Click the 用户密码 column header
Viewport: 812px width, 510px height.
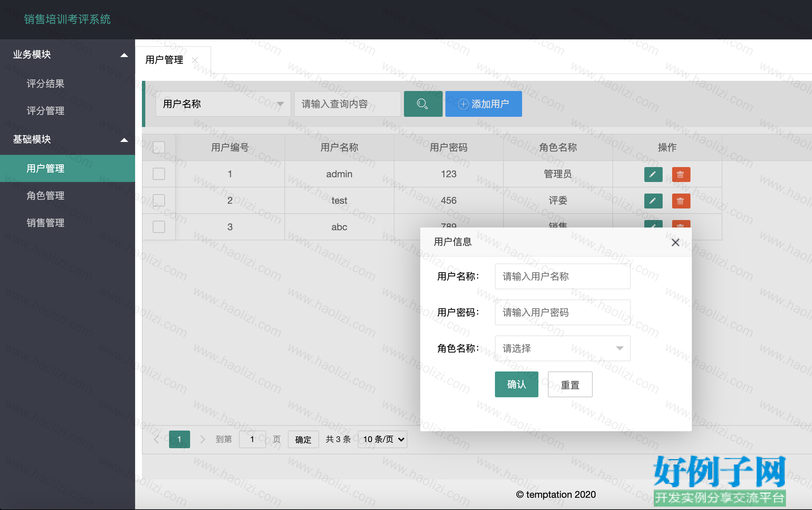point(449,147)
